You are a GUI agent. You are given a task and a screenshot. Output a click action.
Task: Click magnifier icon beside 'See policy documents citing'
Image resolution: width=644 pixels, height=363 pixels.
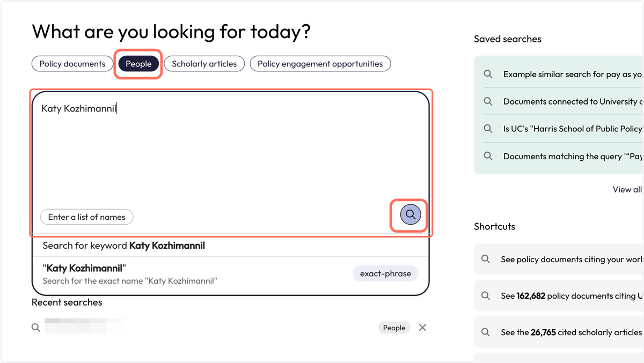click(x=486, y=259)
